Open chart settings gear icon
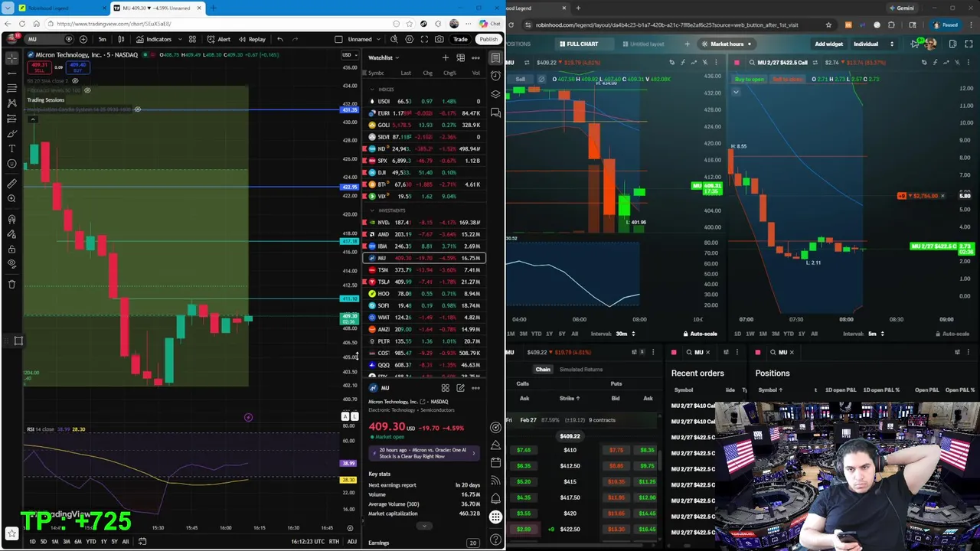Screen dimensions: 980x551 (x=410, y=39)
